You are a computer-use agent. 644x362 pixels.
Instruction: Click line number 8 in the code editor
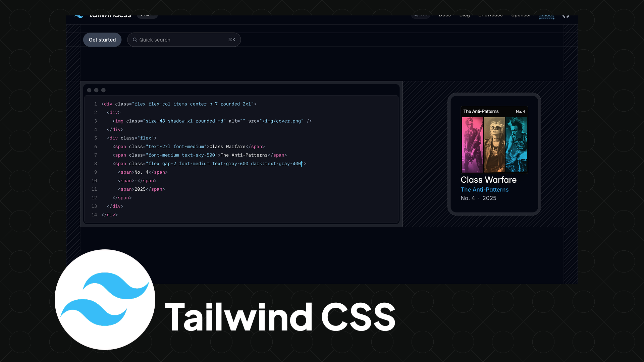click(x=96, y=164)
